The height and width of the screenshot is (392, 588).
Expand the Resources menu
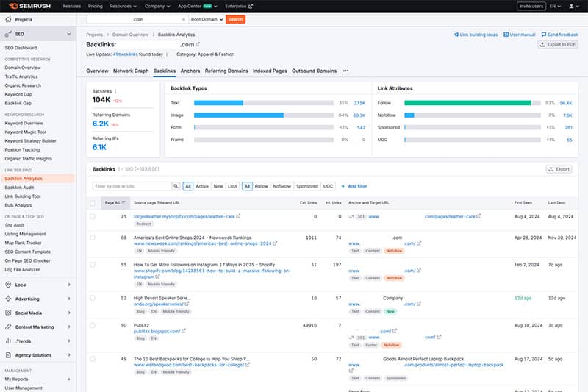[123, 6]
